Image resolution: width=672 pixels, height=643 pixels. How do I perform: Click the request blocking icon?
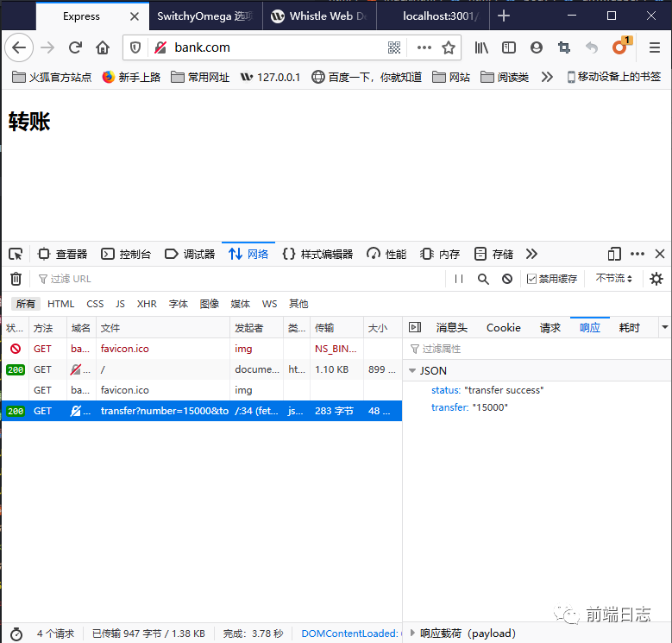[507, 279]
